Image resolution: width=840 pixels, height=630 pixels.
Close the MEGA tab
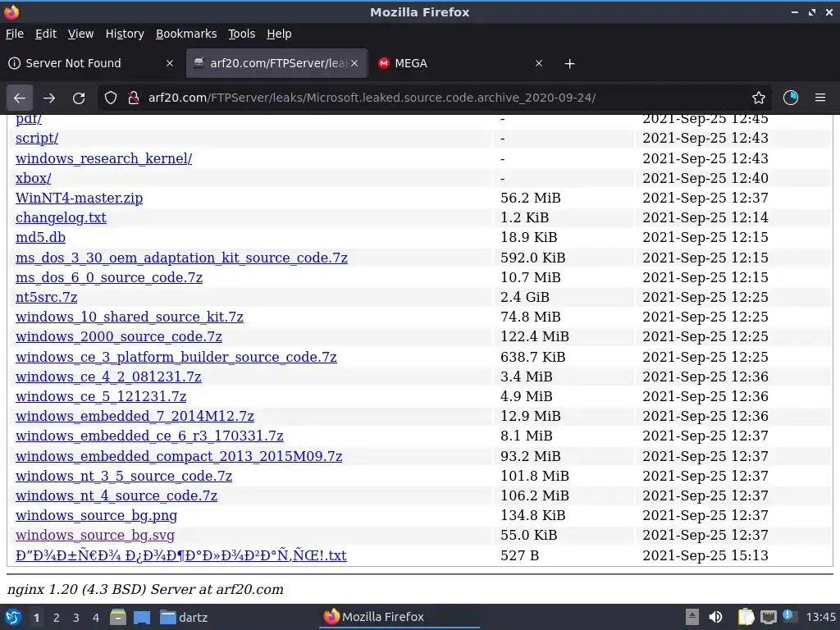[x=539, y=63]
